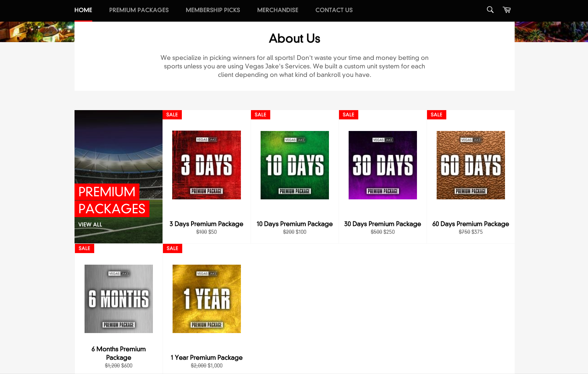Click SALE badge on 6 Months package
The image size is (588, 374).
point(85,248)
